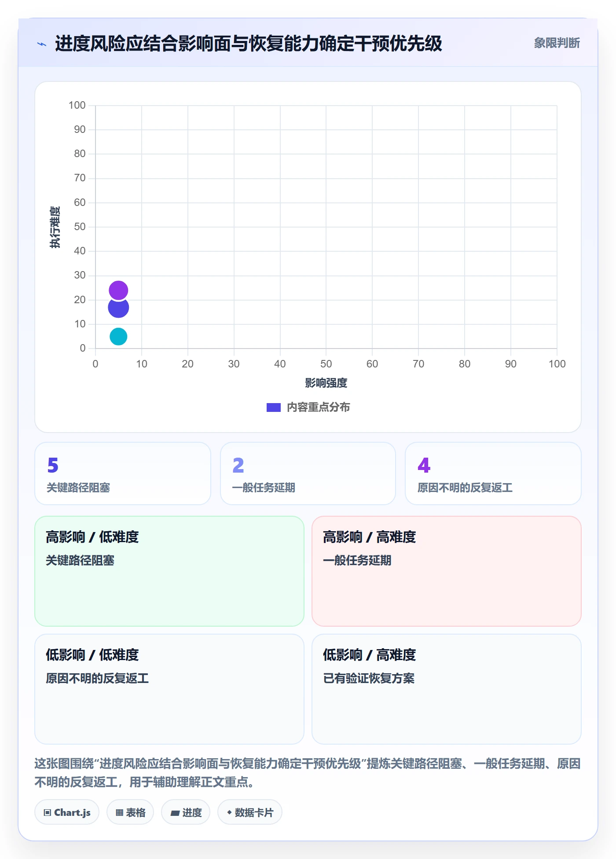
Task: Open the 原因不明的反复返工 stat card showing 4
Action: click(493, 474)
